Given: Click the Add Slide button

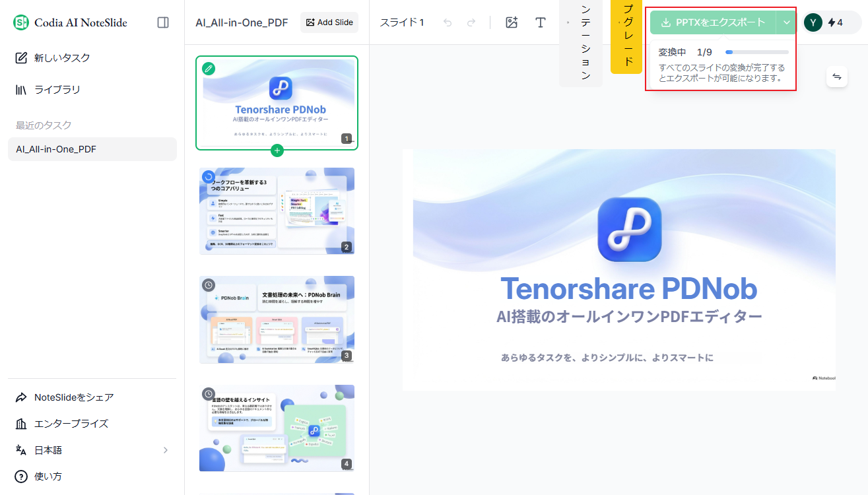Looking at the screenshot, I should (329, 22).
